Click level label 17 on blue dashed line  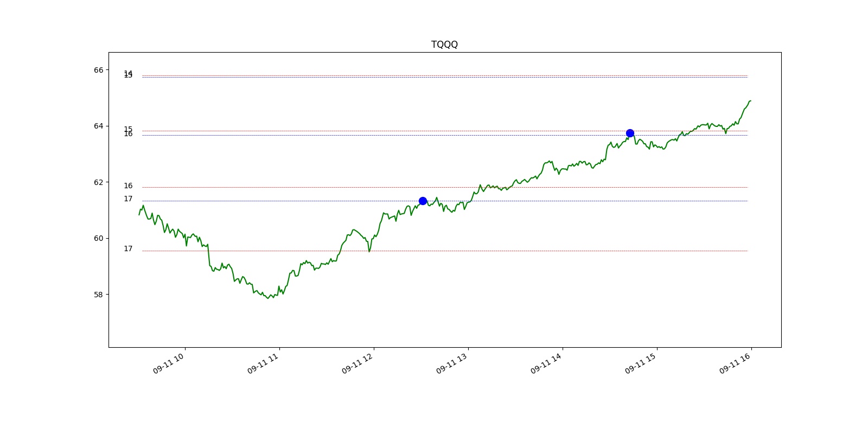(128, 199)
